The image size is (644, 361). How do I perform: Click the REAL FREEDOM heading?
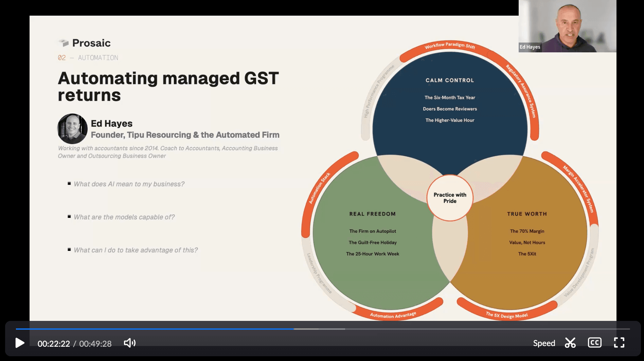(373, 214)
